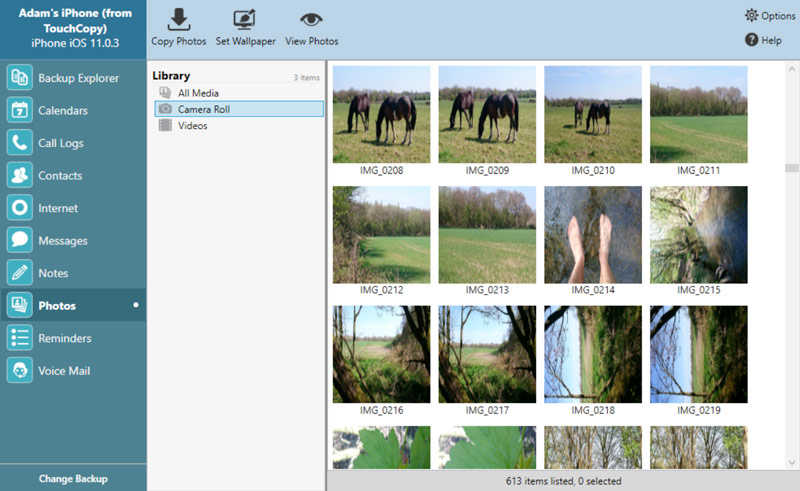Click the Backup Explorer sidebar icon
Image resolution: width=800 pixels, height=491 pixels.
[x=20, y=78]
